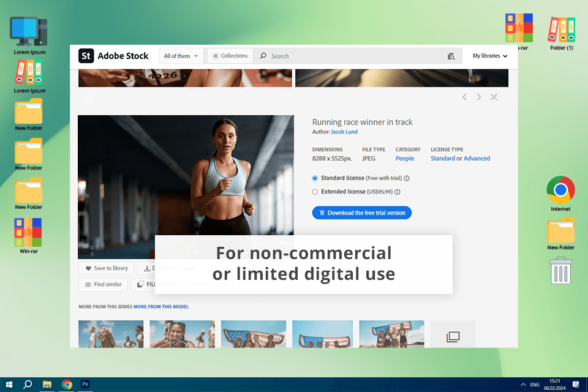Open visual search camera icon

(x=451, y=56)
